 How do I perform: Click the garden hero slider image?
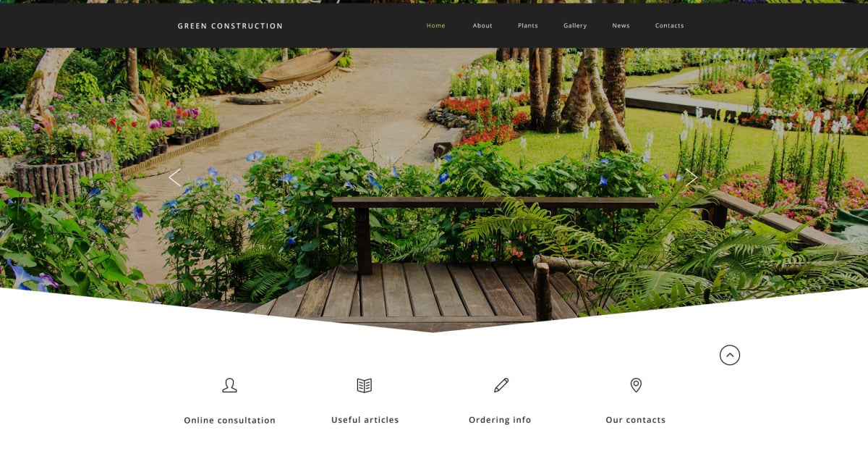click(434, 167)
